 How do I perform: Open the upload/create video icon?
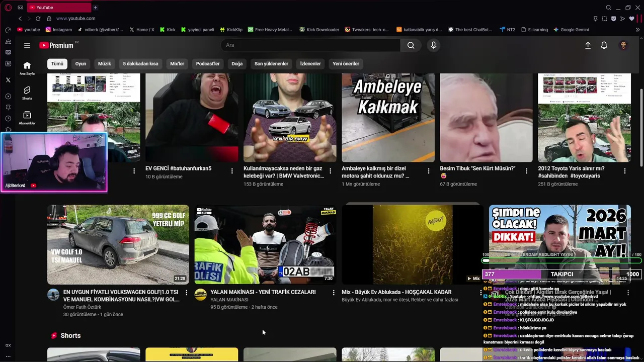588,45
